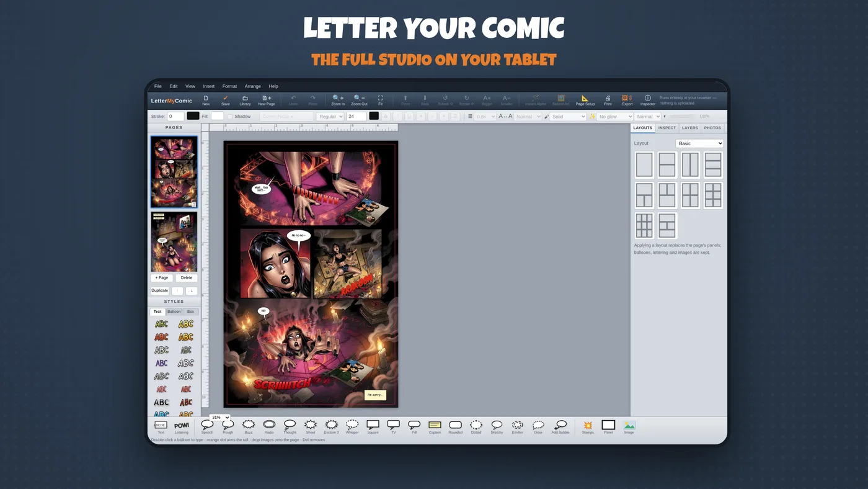Click the font size 24 field

[x=356, y=116]
